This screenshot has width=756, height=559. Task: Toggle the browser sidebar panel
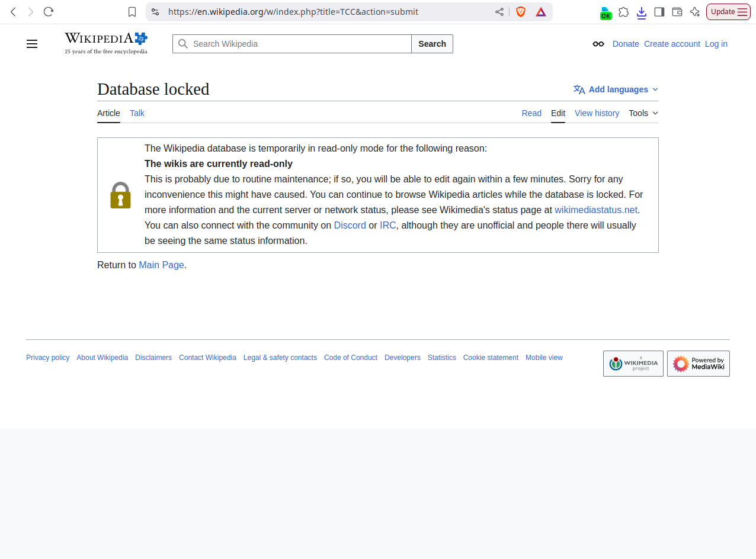659,12
